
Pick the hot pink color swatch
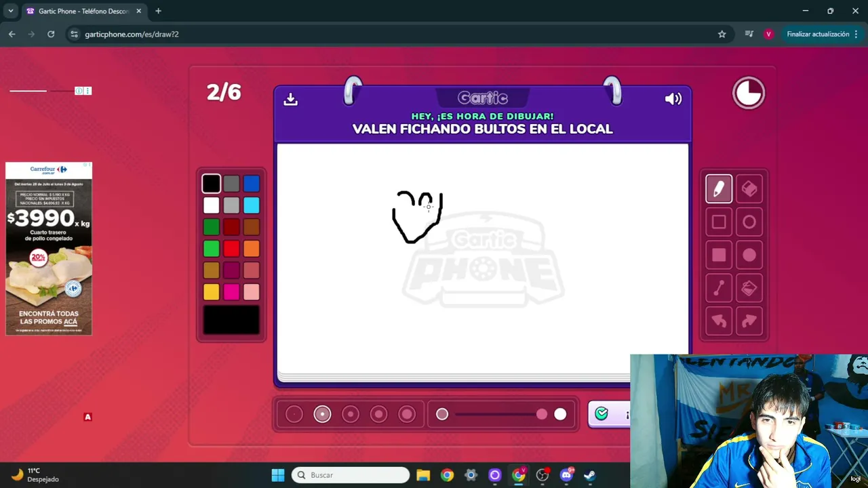[x=231, y=292]
